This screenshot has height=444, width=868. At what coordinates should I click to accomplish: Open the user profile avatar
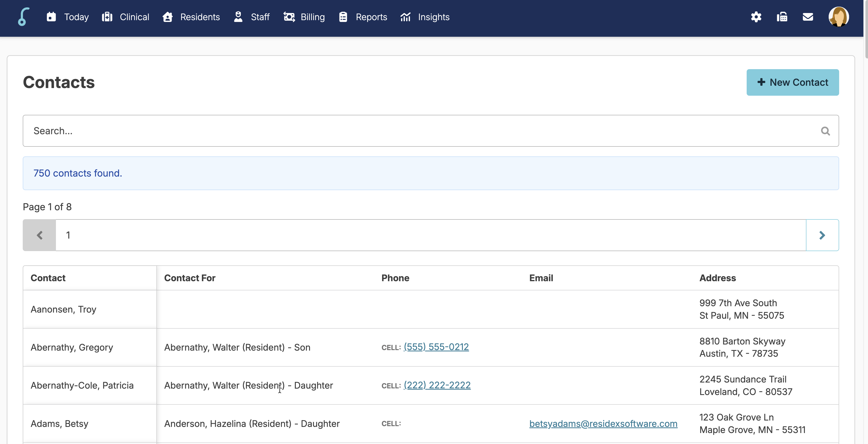839,17
